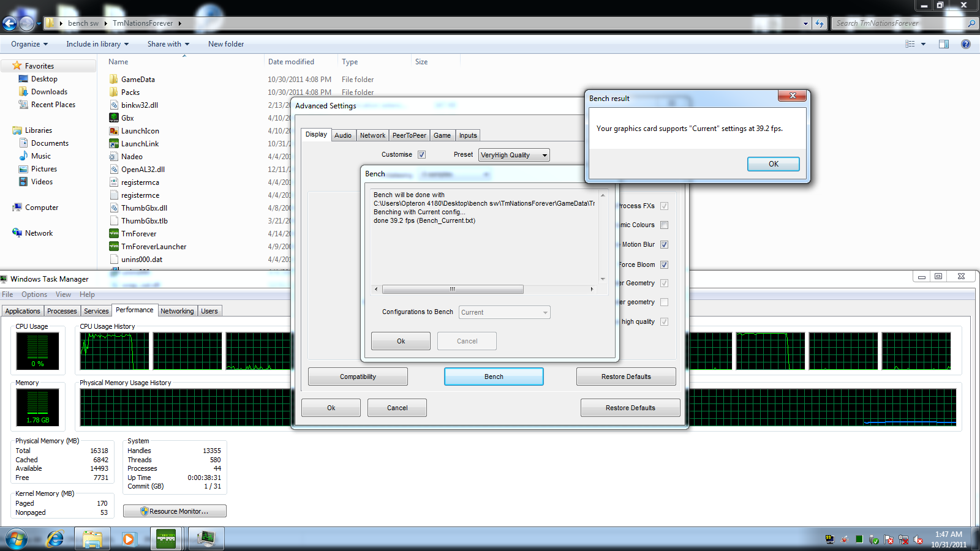The width and height of the screenshot is (980, 551).
Task: Select the LaunchLink file icon
Action: point(114,143)
